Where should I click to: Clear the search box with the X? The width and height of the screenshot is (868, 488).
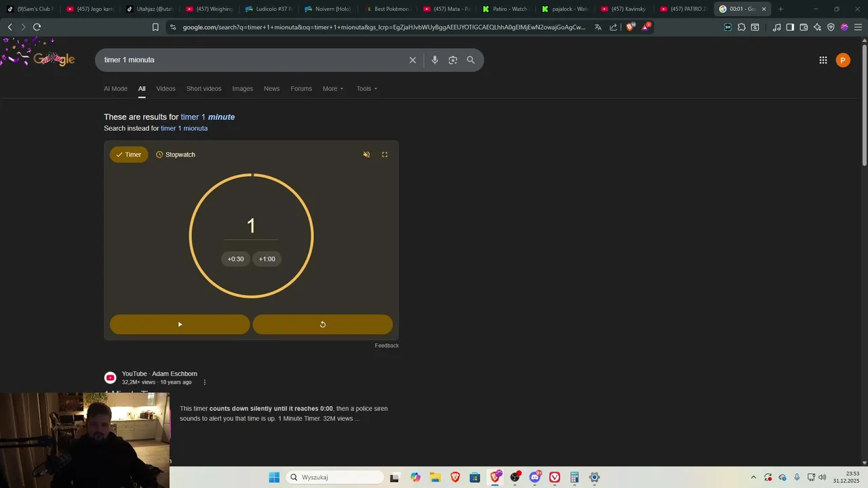pyautogui.click(x=412, y=60)
